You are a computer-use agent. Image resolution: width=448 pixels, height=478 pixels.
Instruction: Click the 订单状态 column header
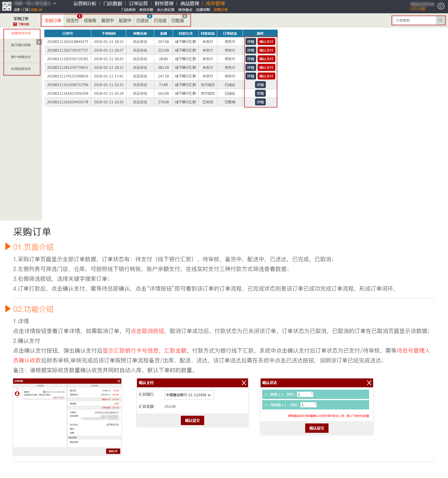(x=230, y=33)
